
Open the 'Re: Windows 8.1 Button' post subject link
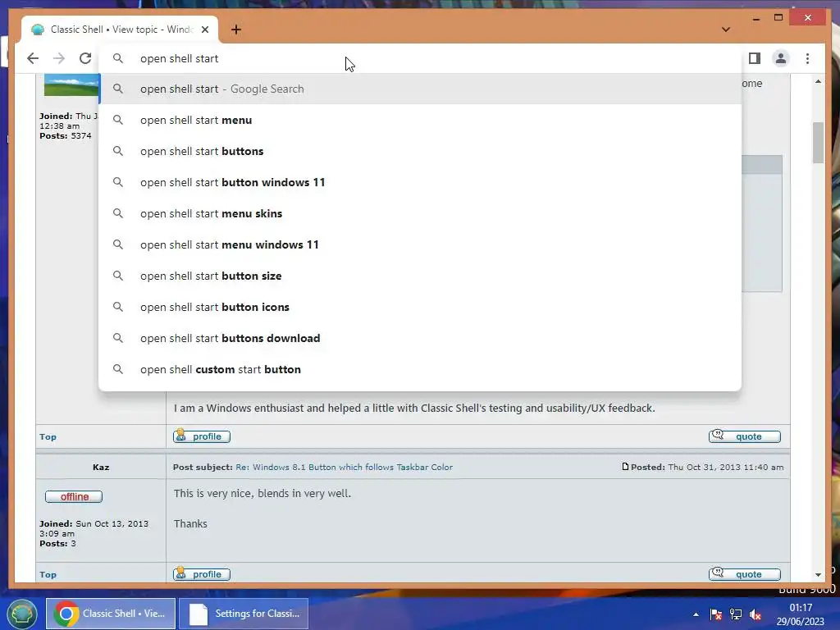(x=344, y=467)
